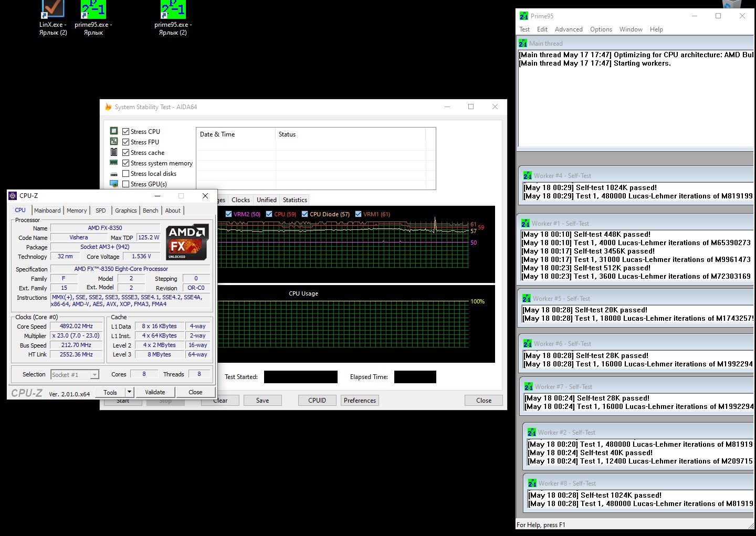Uncheck the Stress system memory checkbox
Viewport: 756px width, 536px height.
126,163
